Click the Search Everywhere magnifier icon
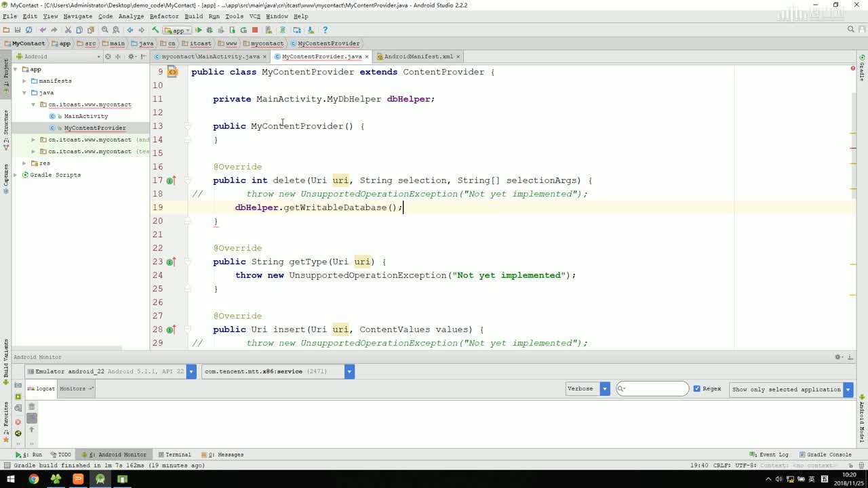Screen dimensions: 868x488 [851, 30]
